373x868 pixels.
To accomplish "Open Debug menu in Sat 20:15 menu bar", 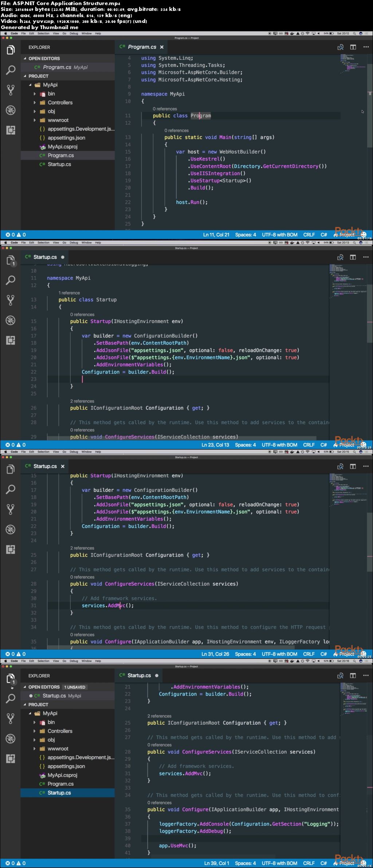I will click(x=74, y=452).
